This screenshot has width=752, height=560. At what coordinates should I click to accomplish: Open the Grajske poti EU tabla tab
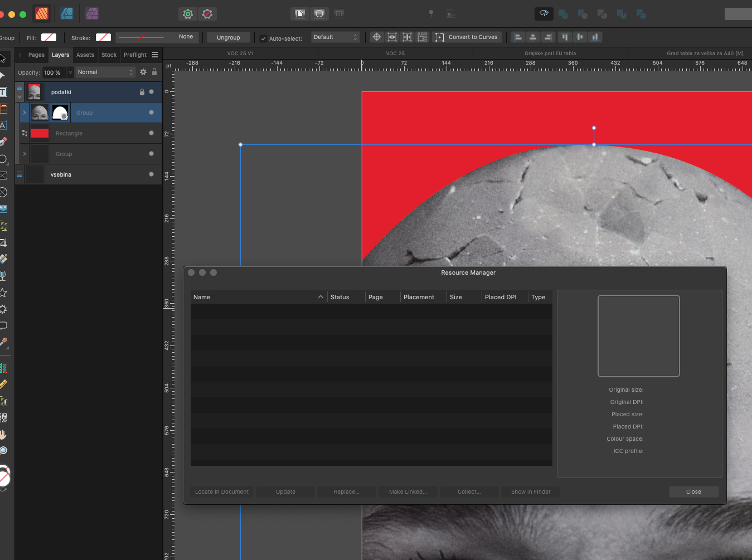pyautogui.click(x=550, y=53)
